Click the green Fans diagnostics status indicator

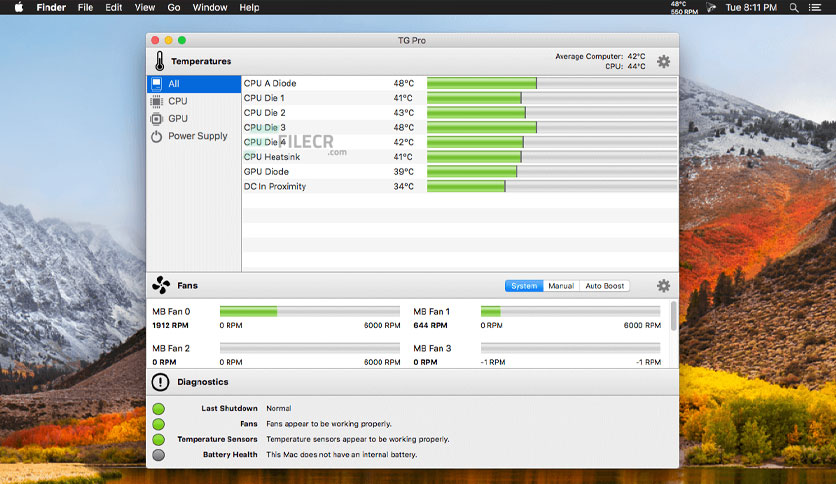158,424
